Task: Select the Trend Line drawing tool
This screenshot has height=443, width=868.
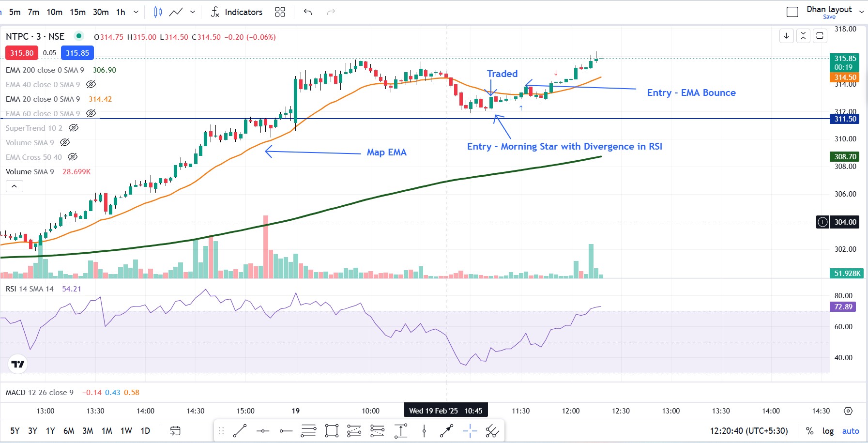Action: (x=241, y=430)
